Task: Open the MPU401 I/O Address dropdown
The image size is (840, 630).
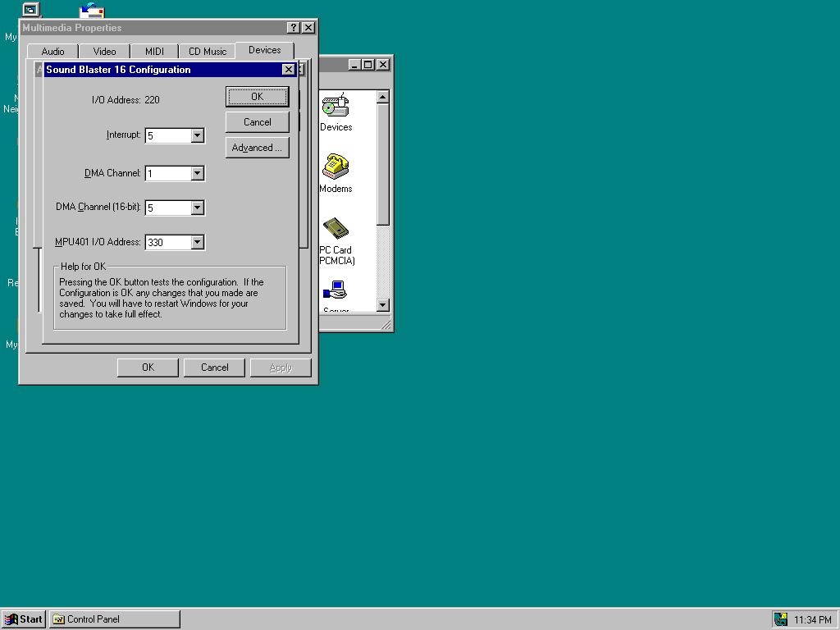Action: [197, 242]
